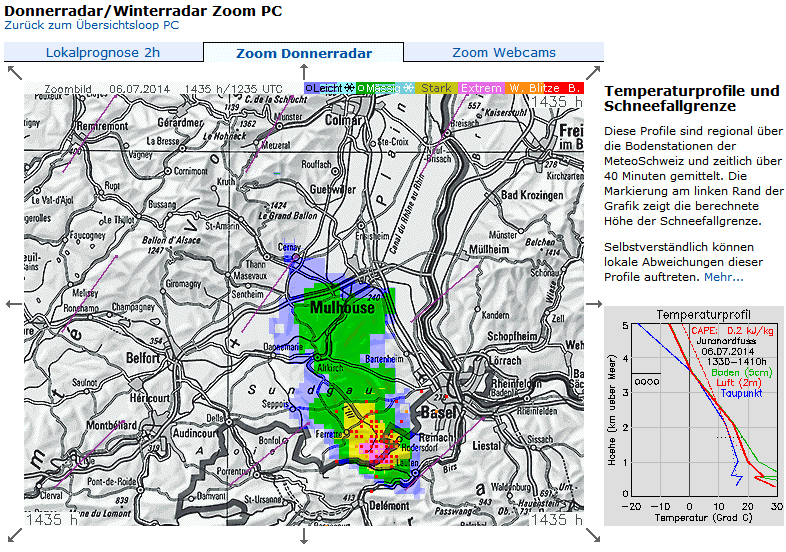Click the Mässig green legend swatch

pos(385,88)
